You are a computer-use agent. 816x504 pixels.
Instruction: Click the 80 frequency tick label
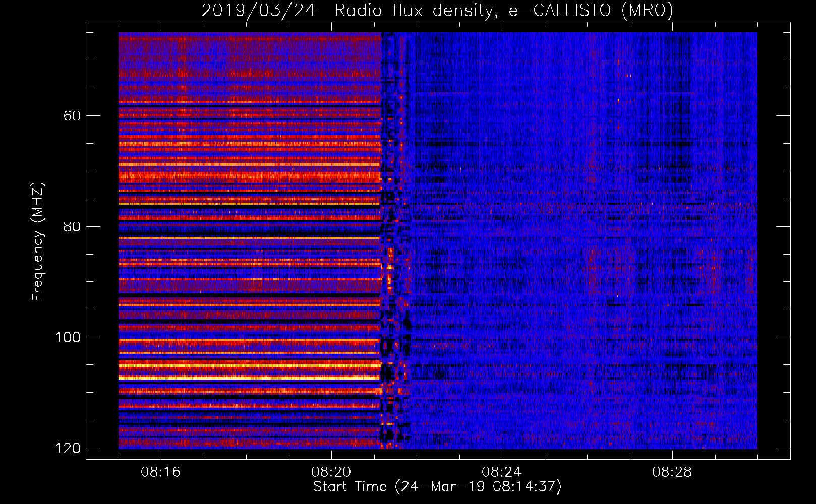pos(72,226)
